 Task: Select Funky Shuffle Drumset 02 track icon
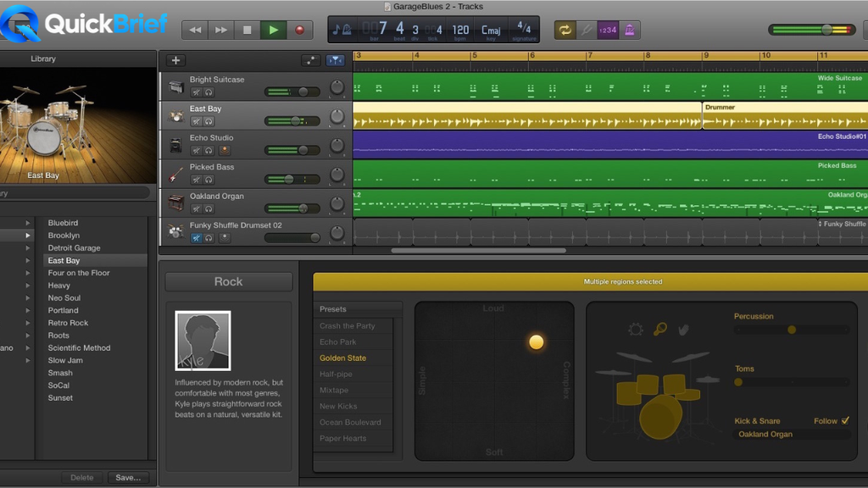tap(176, 232)
